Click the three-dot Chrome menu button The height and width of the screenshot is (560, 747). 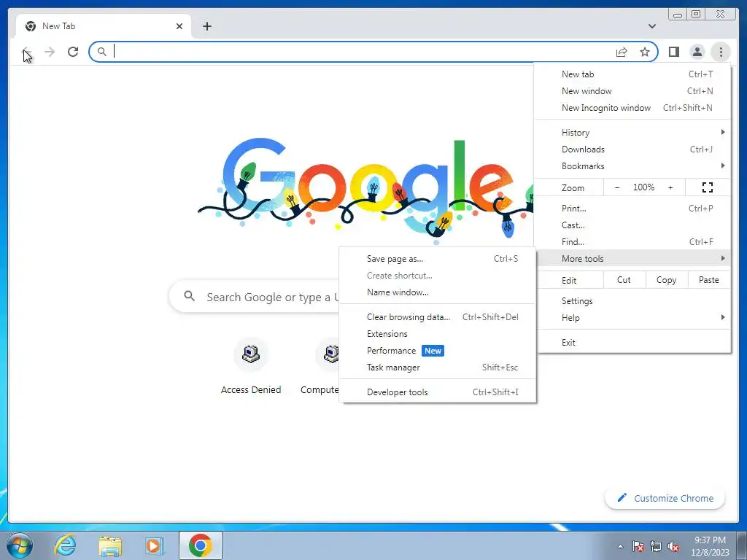click(721, 52)
